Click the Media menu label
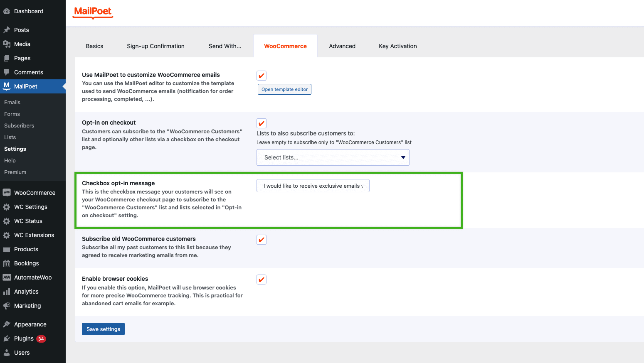Viewport: 644px width, 363px height. [22, 44]
